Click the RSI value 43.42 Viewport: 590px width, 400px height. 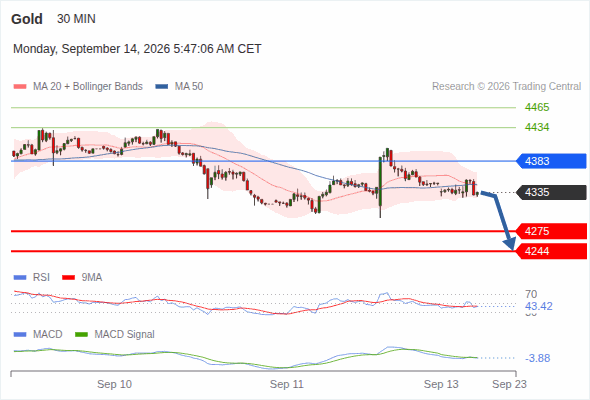coord(539,306)
